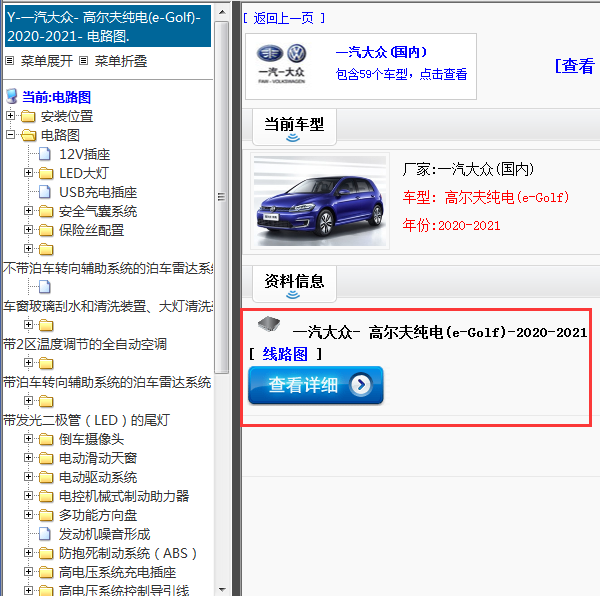The image size is (600, 596).
Task: Click the folder icon for 保险丝配置
Action: (x=46, y=230)
